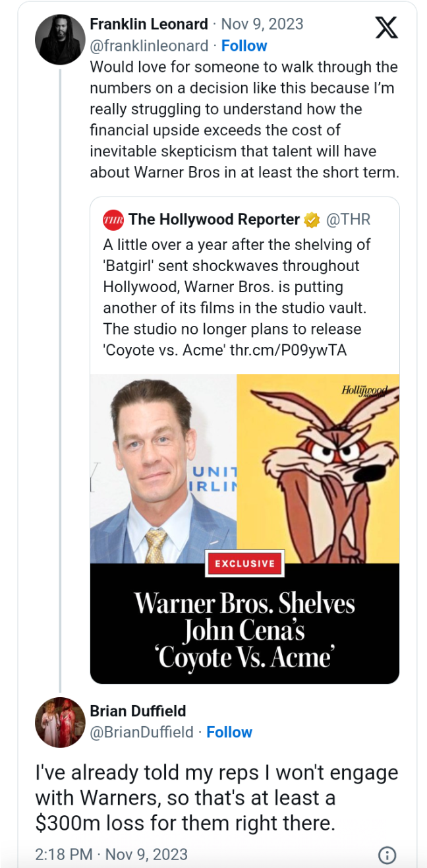Image resolution: width=427 pixels, height=868 pixels.
Task: Follow @franklinleonard
Action: click(244, 46)
